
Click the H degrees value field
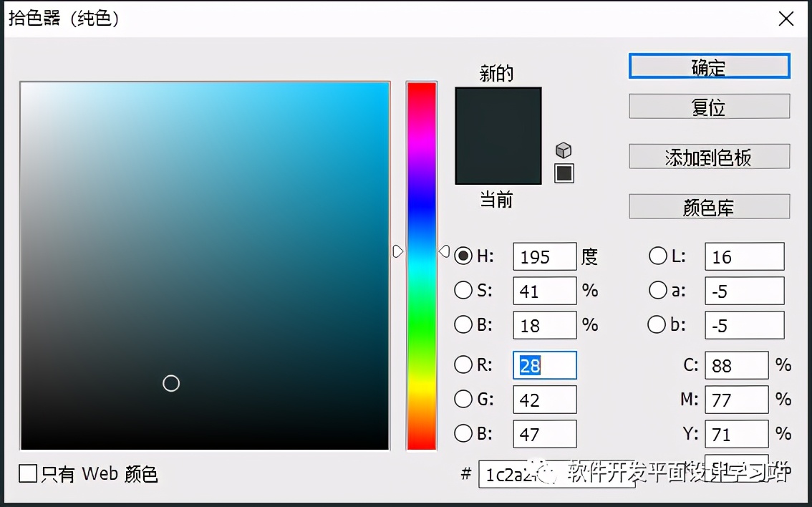point(544,256)
